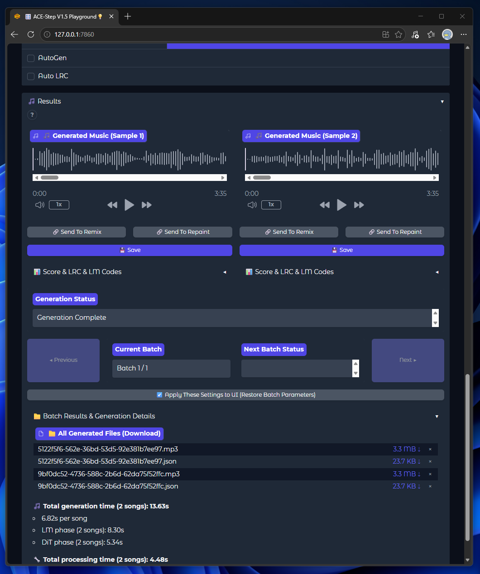Click the help question mark icon
The height and width of the screenshot is (574, 480).
point(32,115)
